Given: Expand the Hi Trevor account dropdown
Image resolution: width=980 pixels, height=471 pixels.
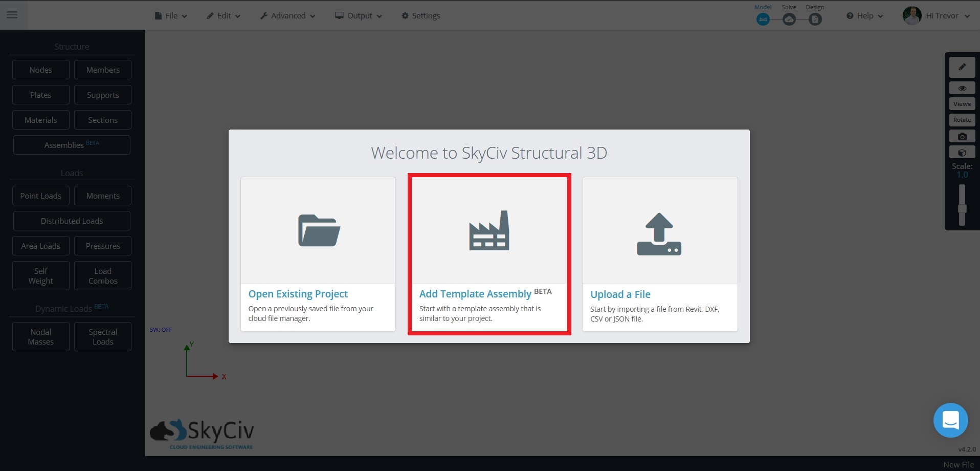Looking at the screenshot, I should coord(948,16).
